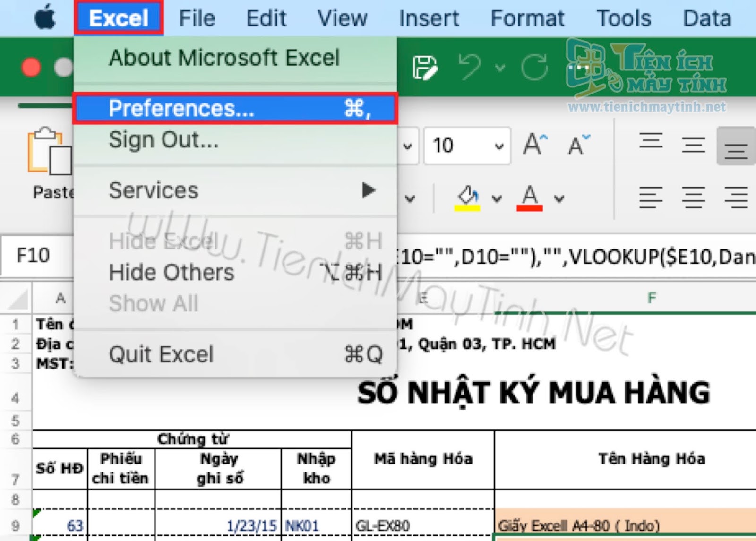This screenshot has height=541, width=756.
Task: Click the Name Box showing F10
Action: tap(37, 256)
